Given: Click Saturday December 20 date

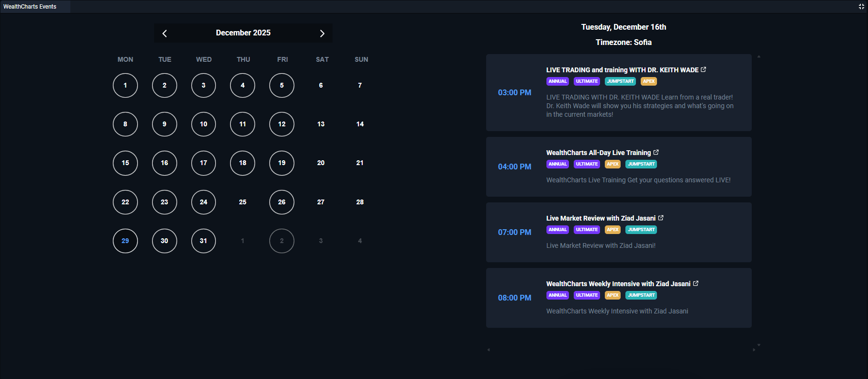Looking at the screenshot, I should 321,163.
